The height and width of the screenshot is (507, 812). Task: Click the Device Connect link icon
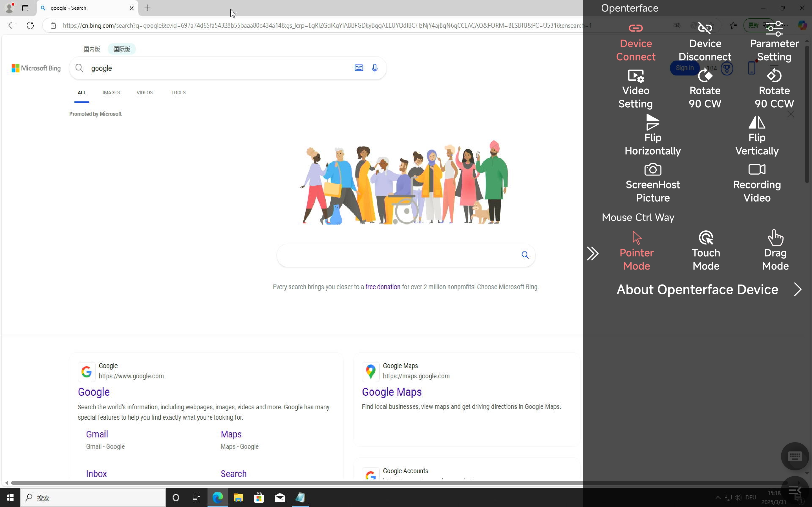pyautogui.click(x=636, y=28)
